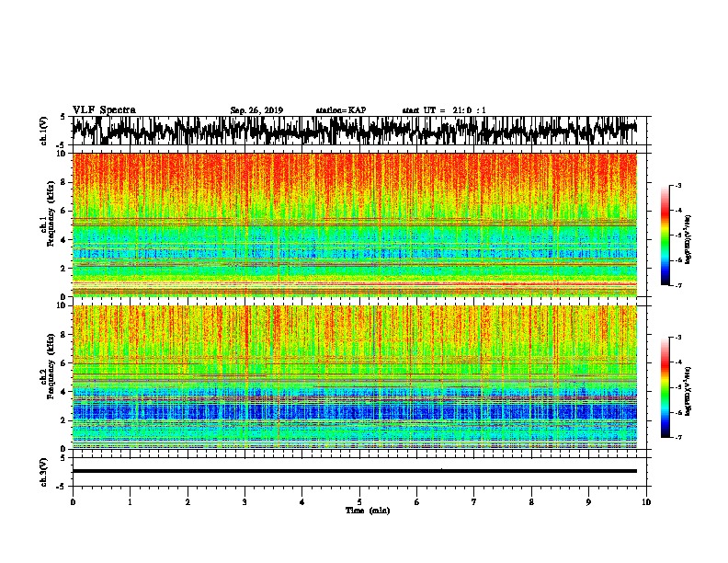Click the '8' frequency tick on ch.1 spectrogram
Screen dimensions: 728x563
click(x=64, y=182)
